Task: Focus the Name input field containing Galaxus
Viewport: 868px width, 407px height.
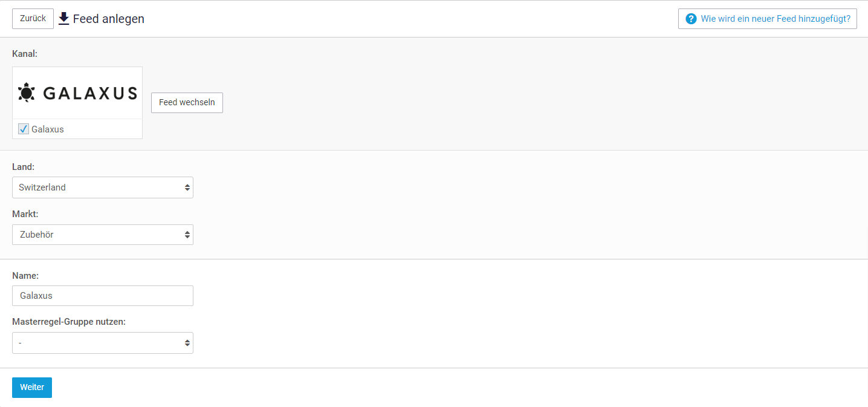Action: coord(103,296)
